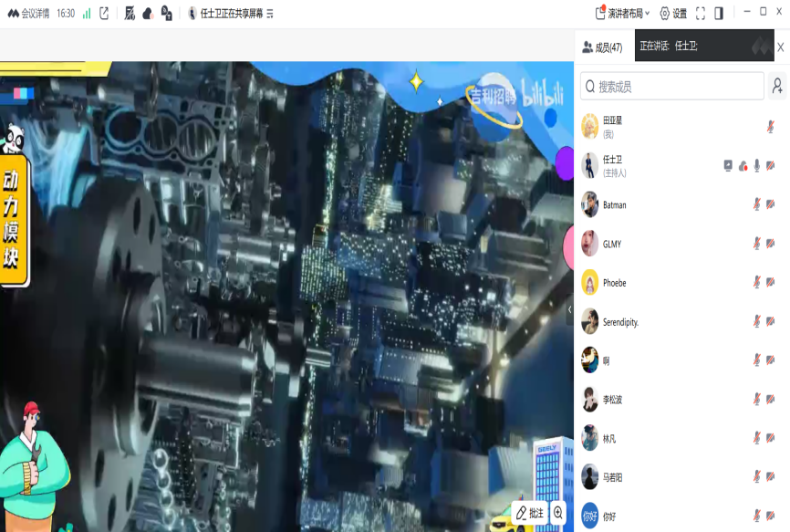Enter full screen mode via the brackets icon
The height and width of the screenshot is (532, 790).
pos(701,14)
